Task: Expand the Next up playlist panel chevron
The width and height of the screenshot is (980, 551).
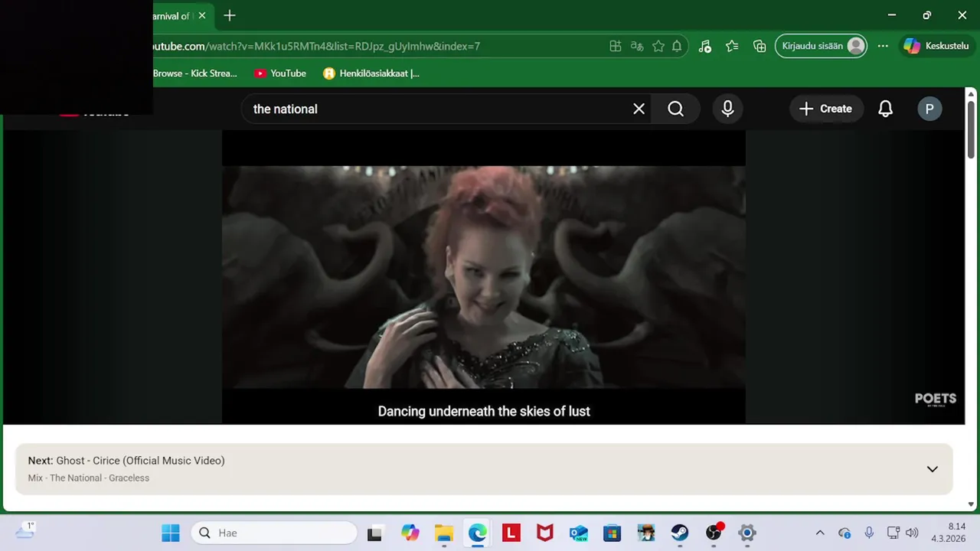Action: click(x=932, y=469)
